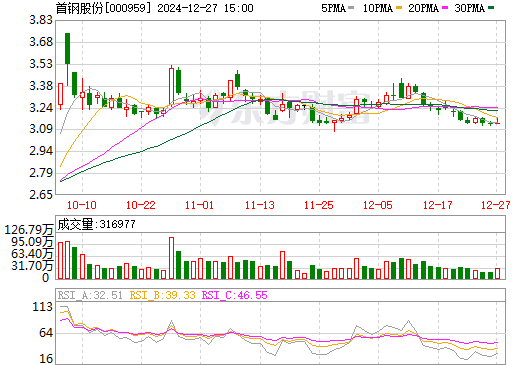Image resolution: width=520 pixels, height=365 pixels.
Task: Click the 成交量:316977 volume readout
Action: coord(96,224)
